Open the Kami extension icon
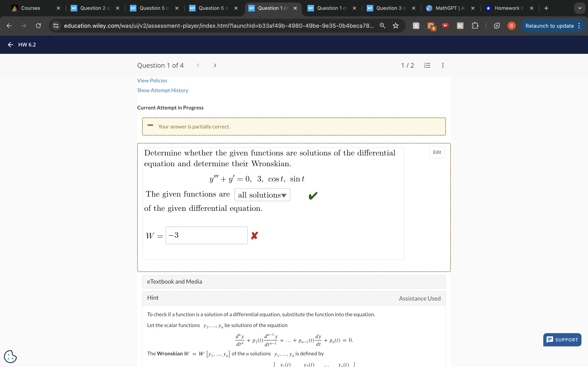Viewport: 588px width, 367px height. tap(460, 26)
